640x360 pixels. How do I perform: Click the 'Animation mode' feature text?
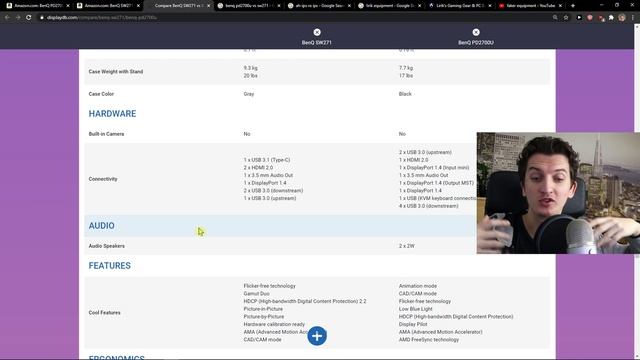click(x=418, y=286)
